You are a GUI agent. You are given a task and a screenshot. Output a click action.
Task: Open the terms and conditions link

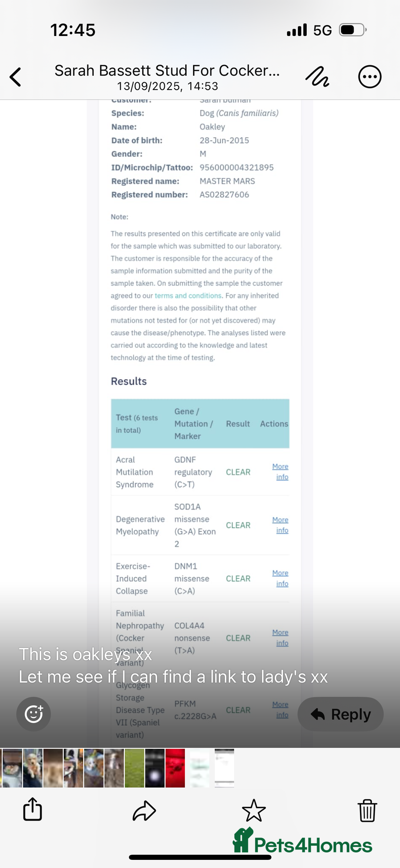click(x=188, y=296)
